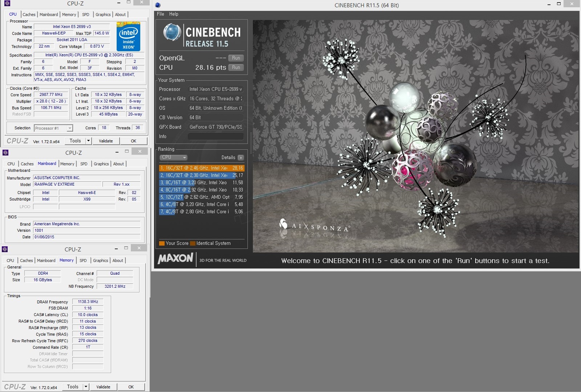Viewport: 581px width, 392px height.
Task: Click the processor Name field Intel Xeon E5 2699 v3
Action: coord(72,27)
